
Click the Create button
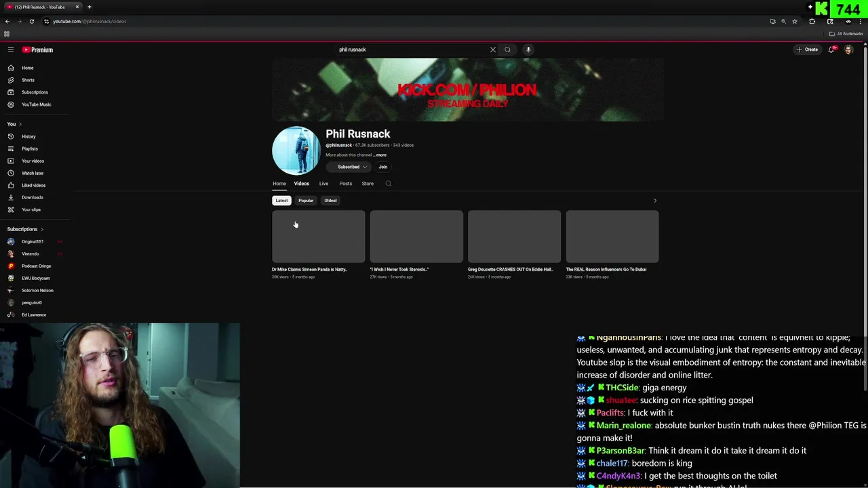click(808, 49)
